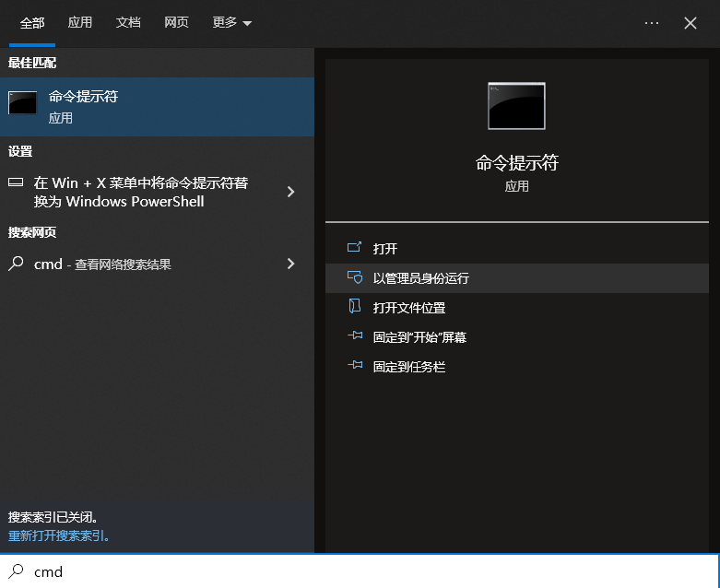The height and width of the screenshot is (588, 720).
Task: Open the three-dot options menu
Action: (x=652, y=23)
